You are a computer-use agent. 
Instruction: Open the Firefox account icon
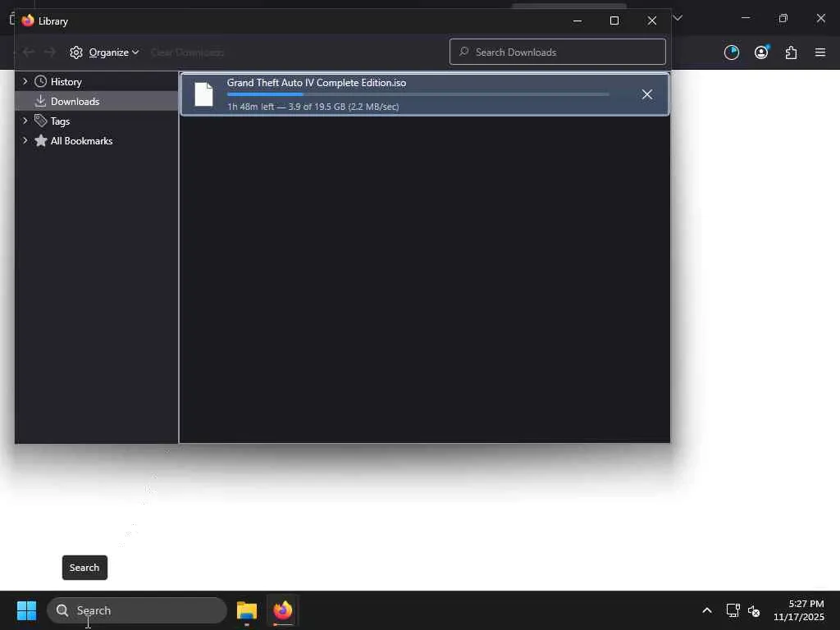point(761,52)
